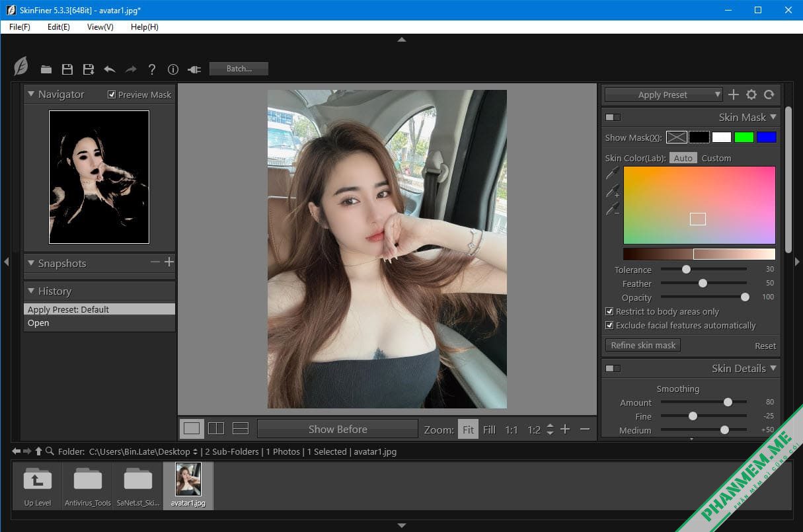This screenshot has height=532, width=803.
Task: Set zoom to Fill
Action: pyautogui.click(x=489, y=430)
